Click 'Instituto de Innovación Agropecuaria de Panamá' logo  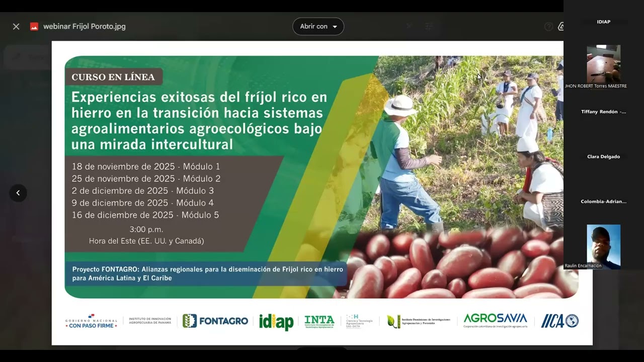tap(150, 321)
